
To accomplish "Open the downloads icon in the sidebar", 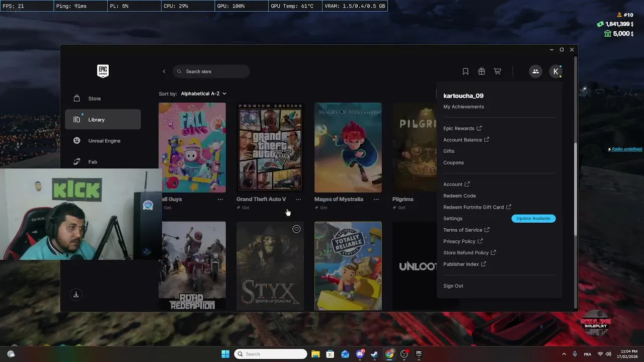I will tap(76, 295).
